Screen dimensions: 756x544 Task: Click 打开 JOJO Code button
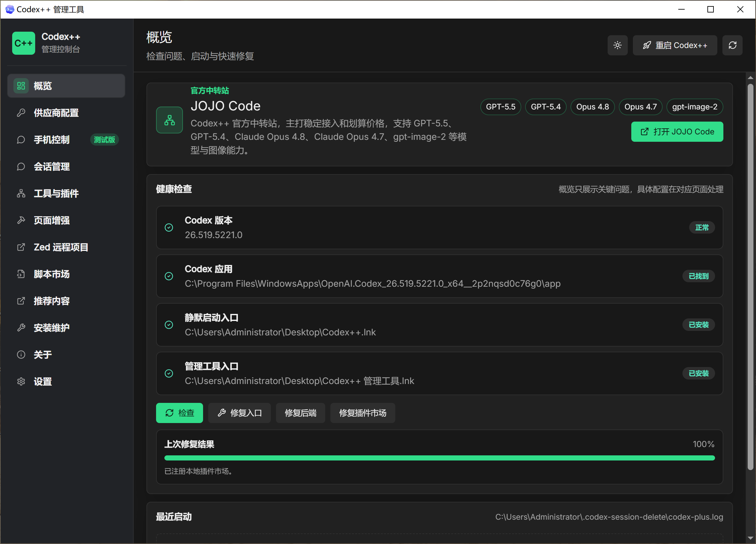click(x=677, y=132)
